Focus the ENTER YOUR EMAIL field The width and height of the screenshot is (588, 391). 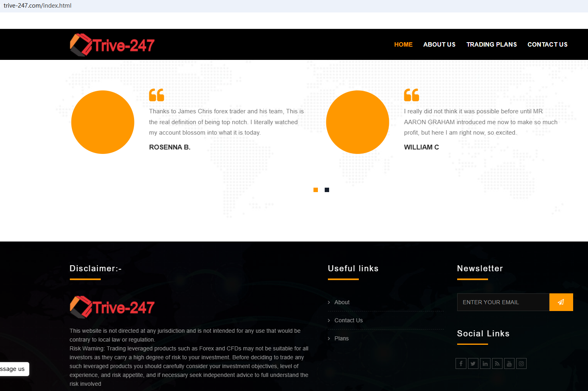[503, 302]
